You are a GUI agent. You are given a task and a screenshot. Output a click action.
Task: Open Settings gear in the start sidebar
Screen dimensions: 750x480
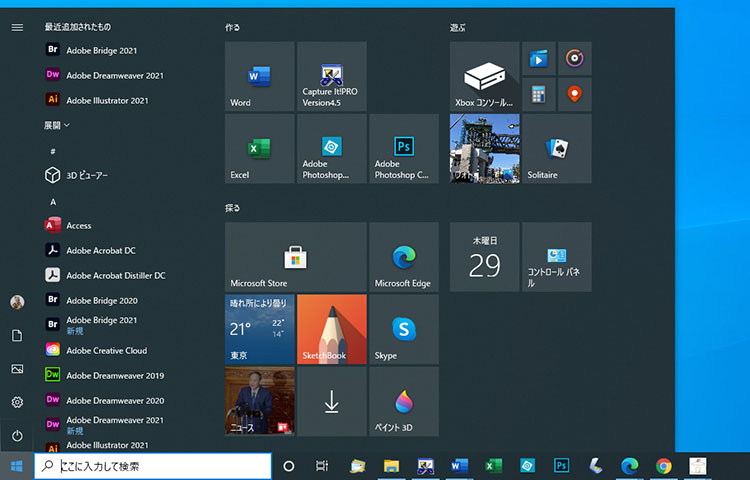point(17,402)
